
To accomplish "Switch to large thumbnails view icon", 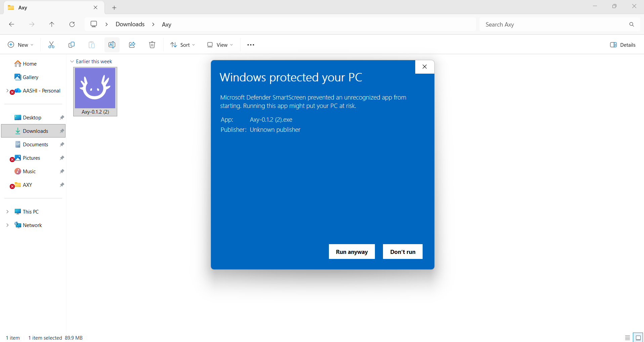I will pos(638,338).
